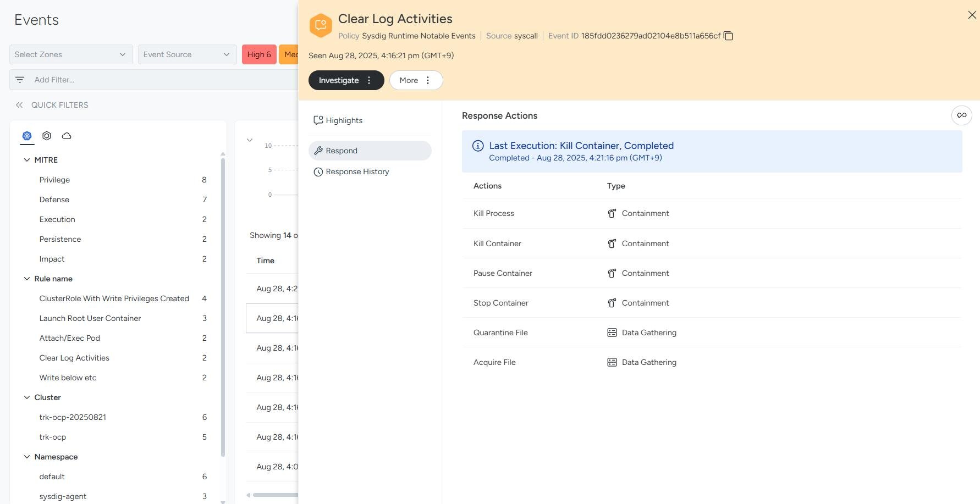The height and width of the screenshot is (504, 980).
Task: Select the Kill Container action
Action: pos(497,243)
